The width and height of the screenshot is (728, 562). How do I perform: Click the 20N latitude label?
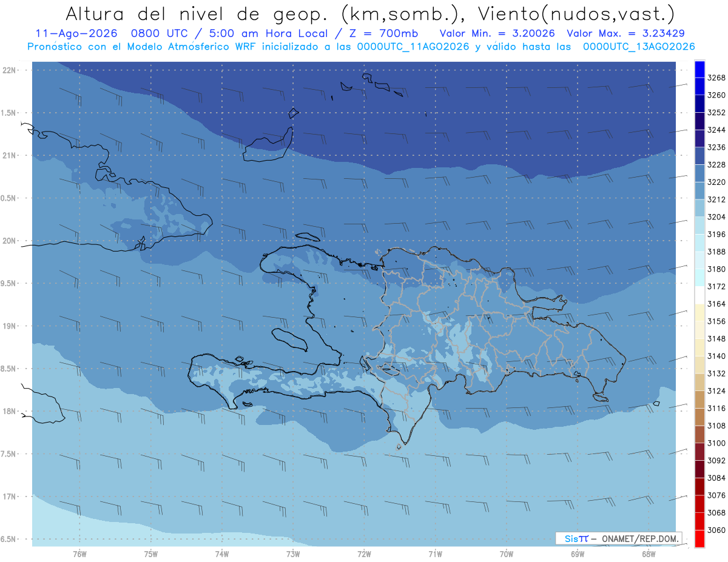pyautogui.click(x=10, y=241)
